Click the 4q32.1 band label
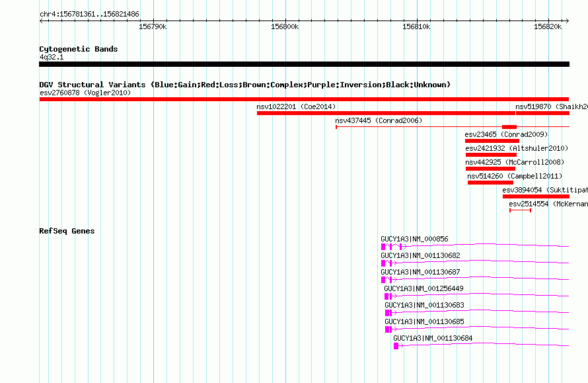 click(52, 57)
